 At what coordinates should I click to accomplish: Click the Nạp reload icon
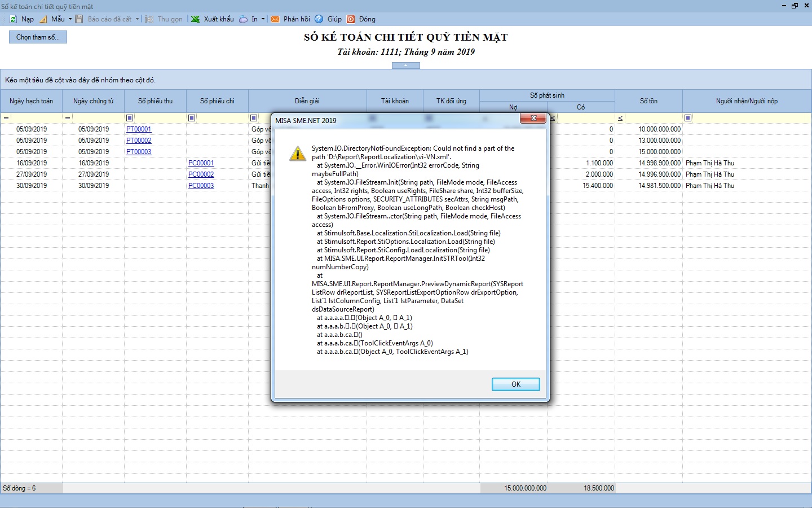13,19
